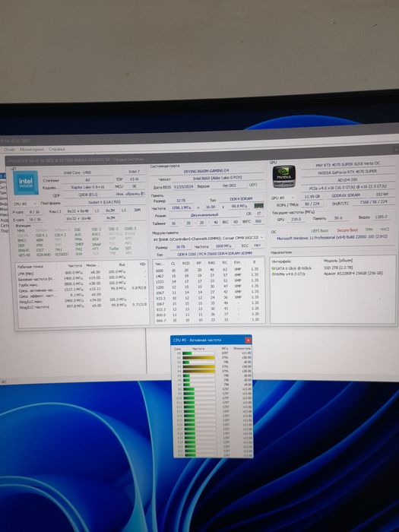Click the Turbo feature flag

click(x=114, y=249)
